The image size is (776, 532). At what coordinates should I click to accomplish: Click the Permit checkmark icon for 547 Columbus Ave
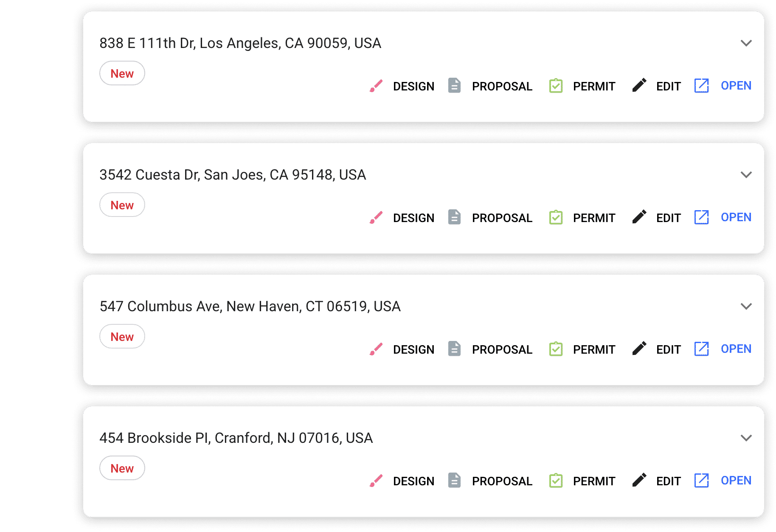tap(556, 349)
